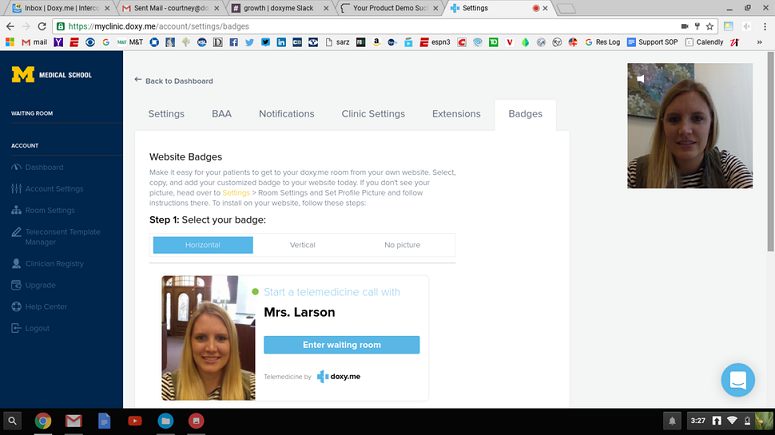
Task: Open Account Settings in the sidebar
Action: tap(47, 189)
